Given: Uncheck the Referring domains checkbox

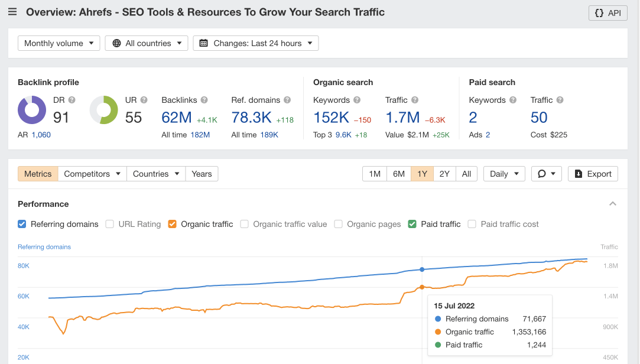Looking at the screenshot, I should [22, 224].
